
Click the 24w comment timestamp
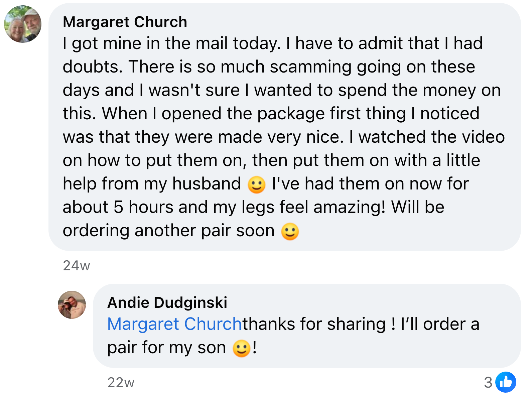click(x=76, y=266)
